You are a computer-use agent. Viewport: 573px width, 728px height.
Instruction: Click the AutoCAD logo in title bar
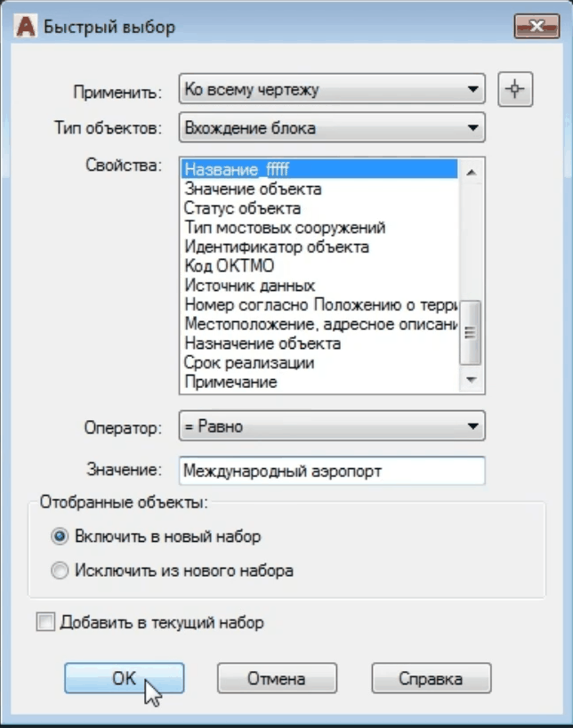click(27, 27)
